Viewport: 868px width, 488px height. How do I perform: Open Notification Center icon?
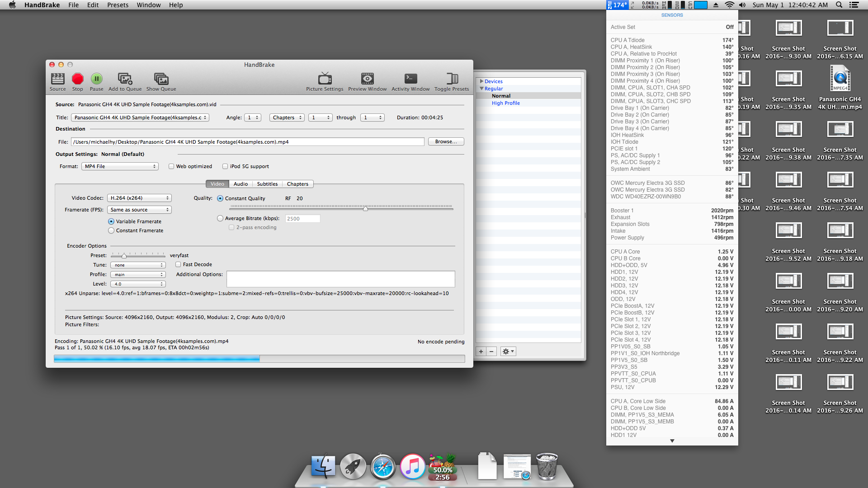coord(854,5)
